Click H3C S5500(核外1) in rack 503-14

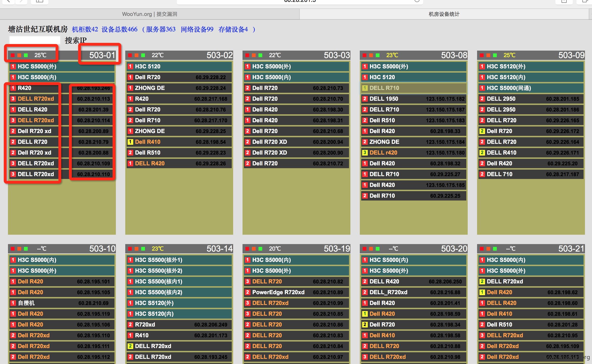coord(179,260)
